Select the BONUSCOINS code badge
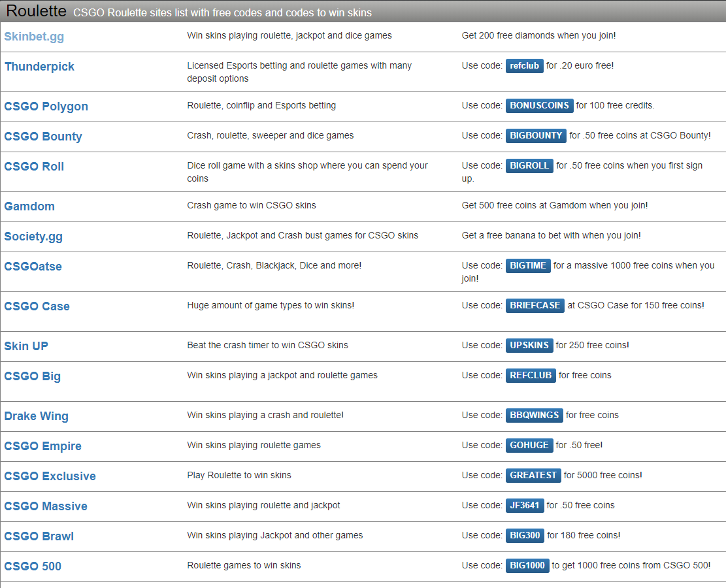 (539, 106)
